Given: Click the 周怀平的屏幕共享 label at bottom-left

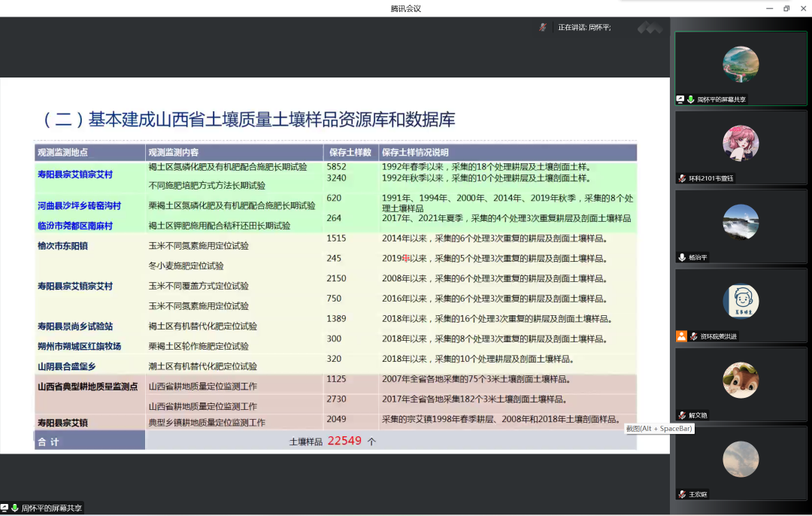Looking at the screenshot, I should (51, 508).
